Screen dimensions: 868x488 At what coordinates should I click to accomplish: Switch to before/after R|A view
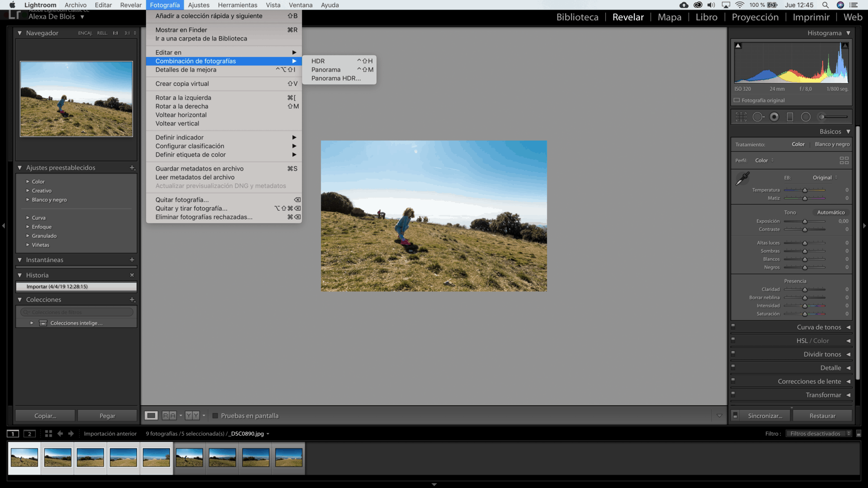tap(169, 416)
